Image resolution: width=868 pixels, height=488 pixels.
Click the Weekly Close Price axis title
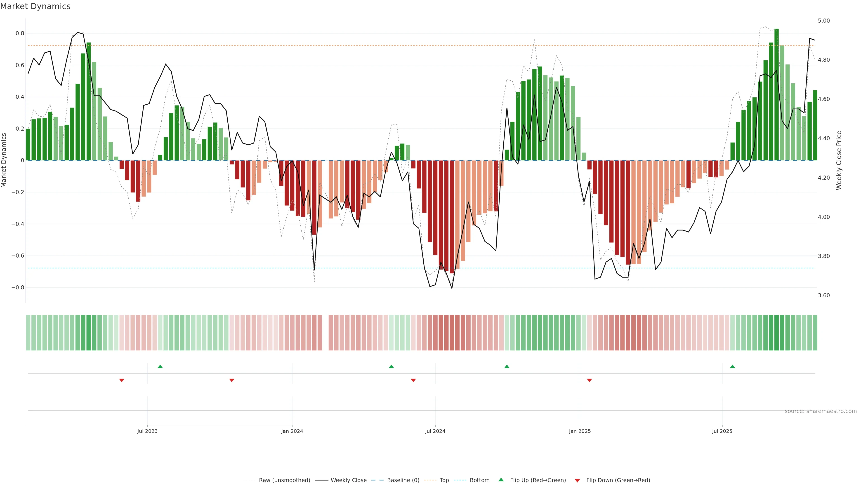pos(839,160)
